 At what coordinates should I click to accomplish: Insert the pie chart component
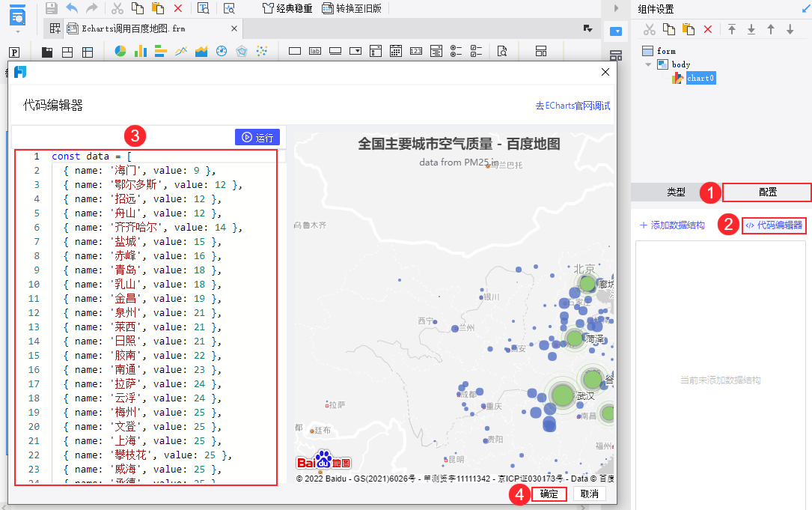tap(120, 51)
